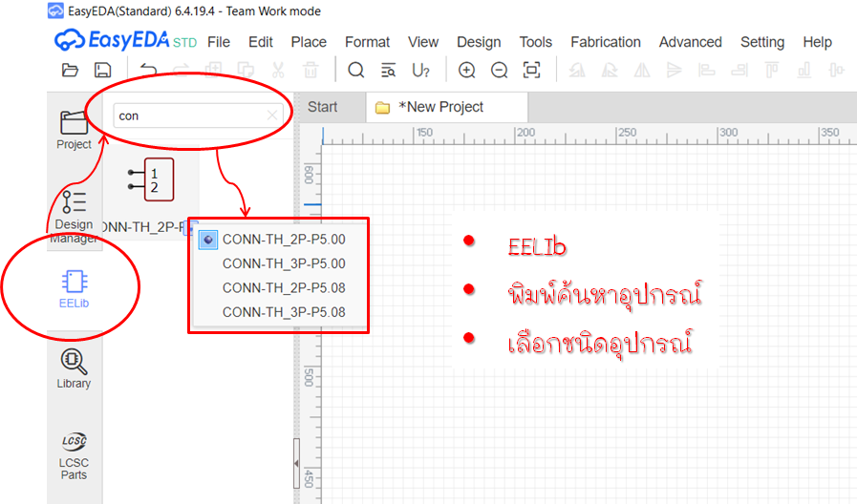Image resolution: width=857 pixels, height=504 pixels.
Task: Open the View menu
Action: click(423, 42)
